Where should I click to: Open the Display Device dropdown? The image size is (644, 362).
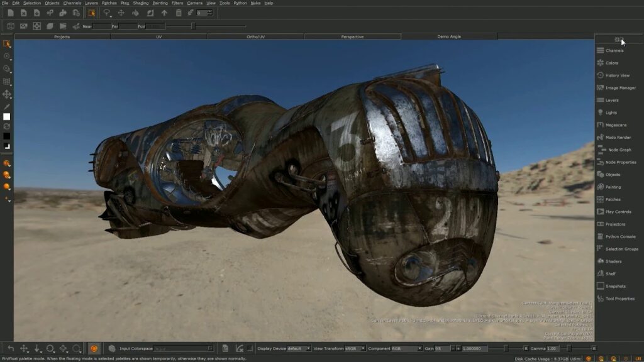pos(299,348)
